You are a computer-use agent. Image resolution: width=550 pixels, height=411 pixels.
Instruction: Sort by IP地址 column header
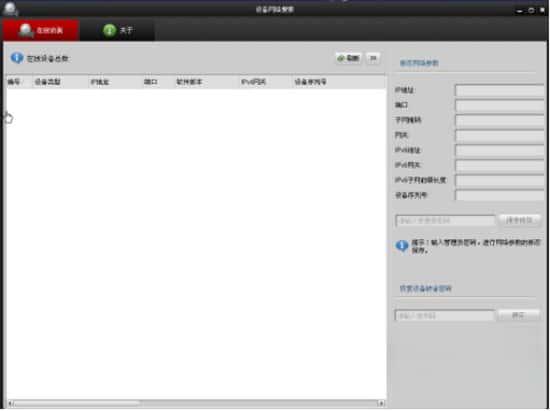point(100,82)
